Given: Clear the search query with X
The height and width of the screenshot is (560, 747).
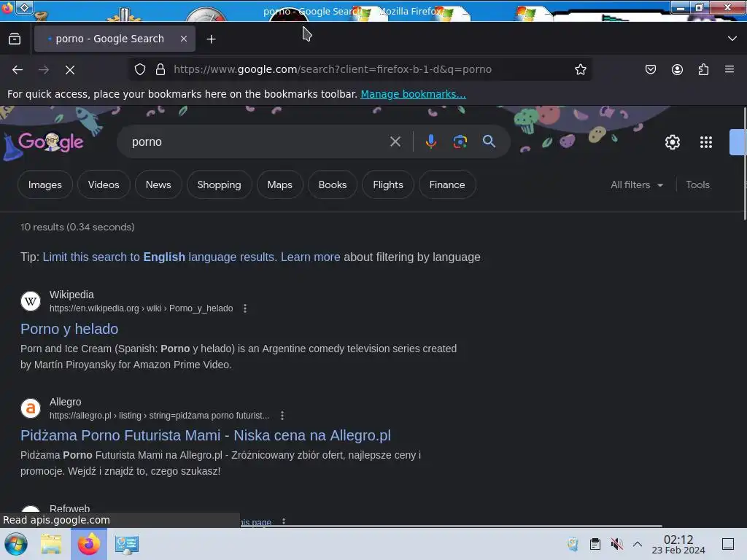Looking at the screenshot, I should [x=395, y=142].
